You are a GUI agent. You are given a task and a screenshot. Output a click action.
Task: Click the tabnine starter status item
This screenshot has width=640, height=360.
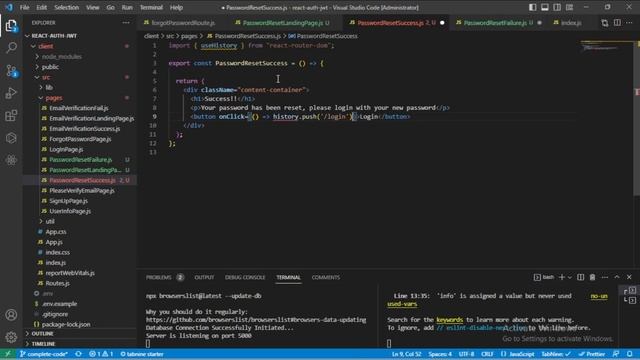(142, 354)
